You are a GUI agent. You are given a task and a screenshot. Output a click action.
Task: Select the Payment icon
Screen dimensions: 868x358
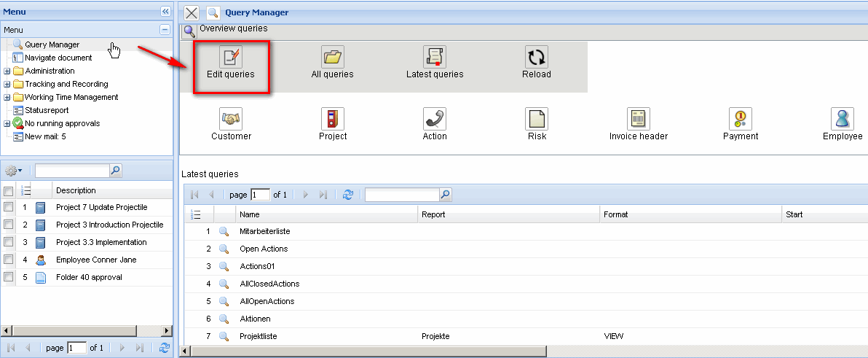coord(740,119)
